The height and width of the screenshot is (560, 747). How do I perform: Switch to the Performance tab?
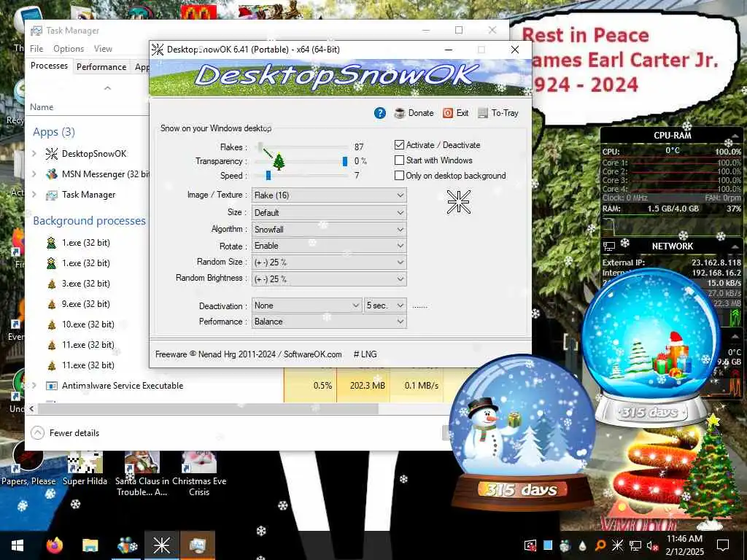101,66
